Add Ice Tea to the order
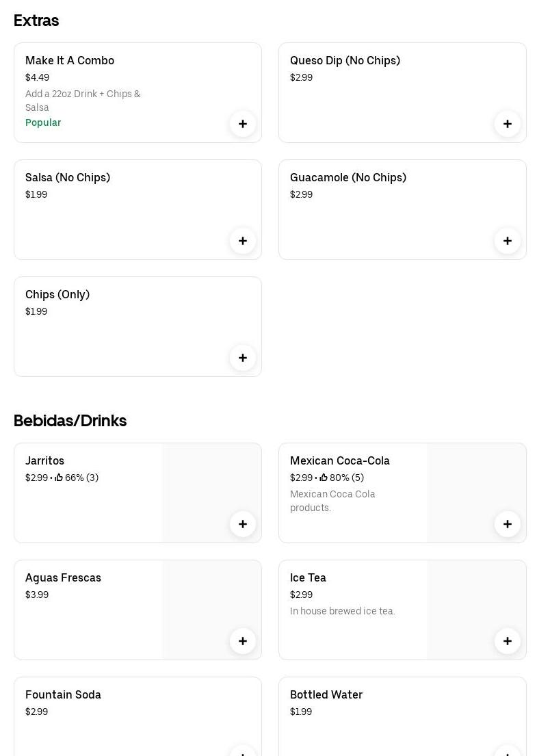 (x=508, y=641)
